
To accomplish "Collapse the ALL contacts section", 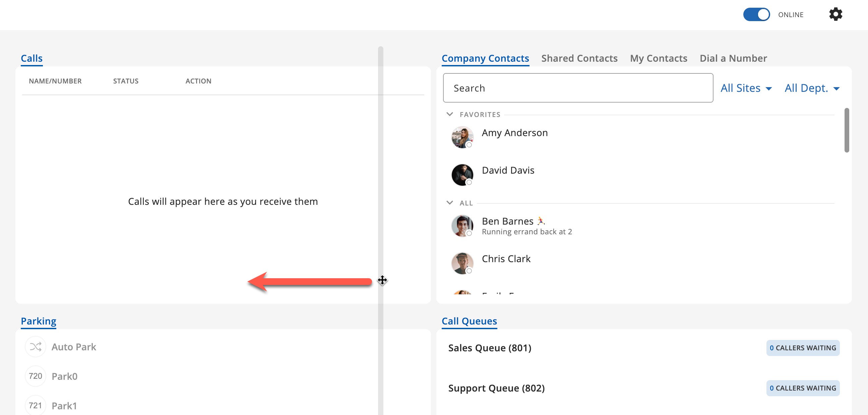I will pos(449,202).
